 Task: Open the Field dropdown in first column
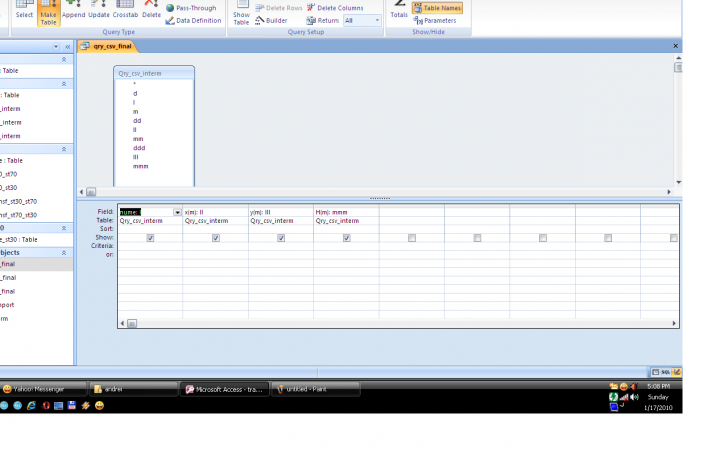click(177, 212)
